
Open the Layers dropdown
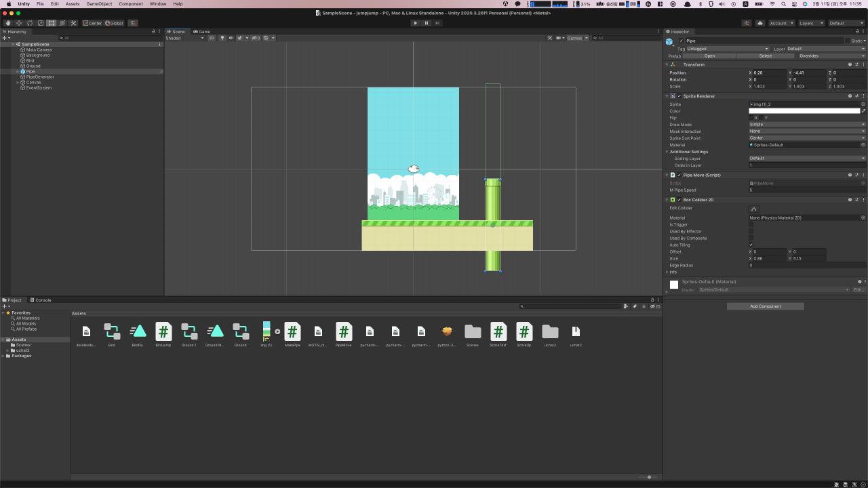tap(811, 23)
